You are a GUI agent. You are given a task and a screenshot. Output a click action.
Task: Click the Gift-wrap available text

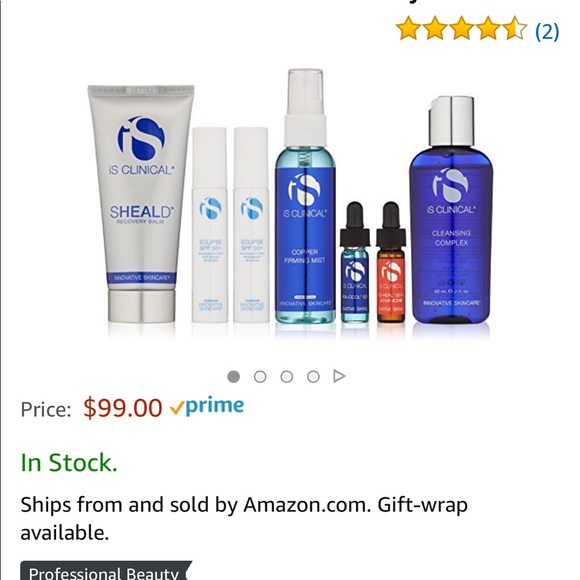(244, 519)
